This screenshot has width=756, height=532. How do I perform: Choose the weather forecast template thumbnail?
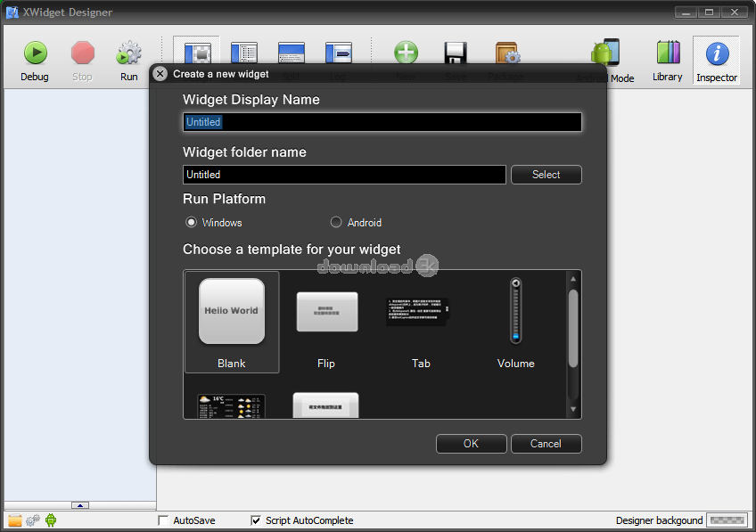coord(232,406)
